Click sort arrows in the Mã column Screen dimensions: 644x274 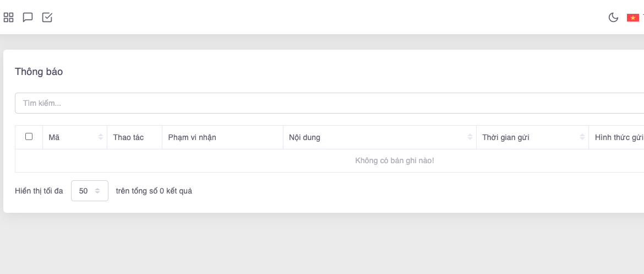click(101, 137)
